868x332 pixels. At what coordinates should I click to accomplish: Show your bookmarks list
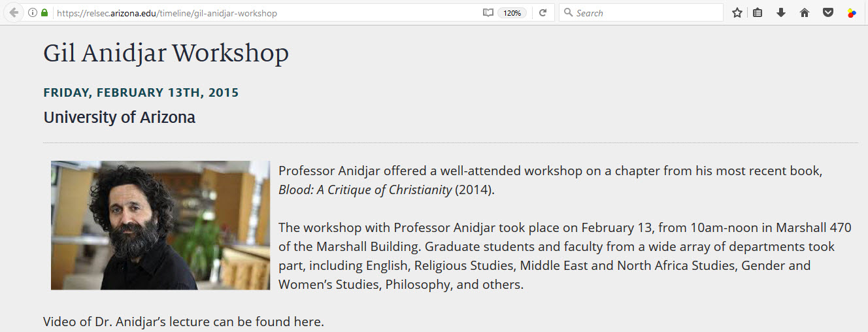[x=758, y=12]
